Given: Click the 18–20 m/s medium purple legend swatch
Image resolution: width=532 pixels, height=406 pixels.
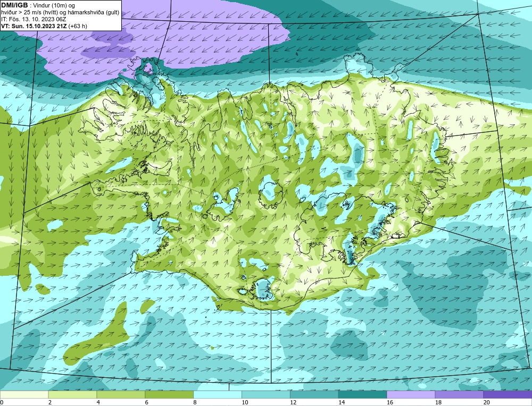Looking at the screenshot, I should pos(460,394).
